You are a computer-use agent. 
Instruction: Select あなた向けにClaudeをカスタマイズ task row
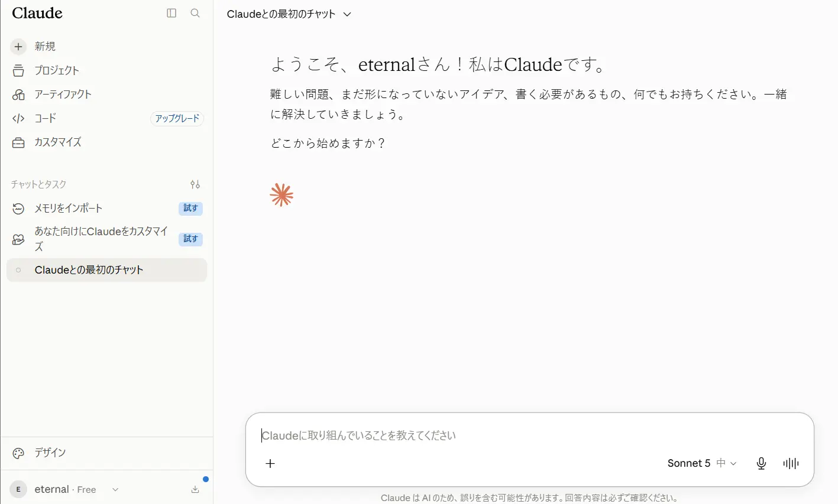[x=106, y=239]
